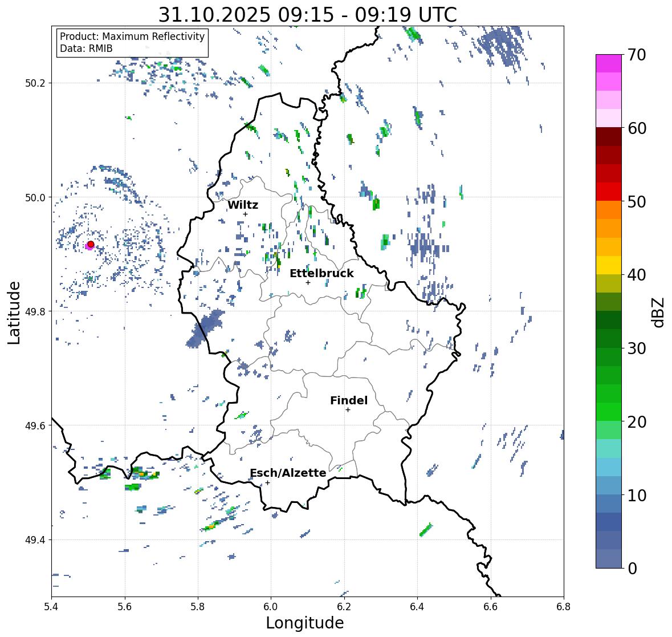Click the longitude tick label 6.6
This screenshot has height=637, width=672.
[491, 607]
